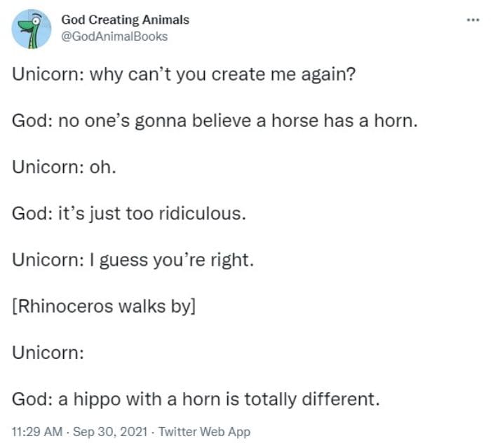Open the God Creating Animals profile name

tap(125, 20)
